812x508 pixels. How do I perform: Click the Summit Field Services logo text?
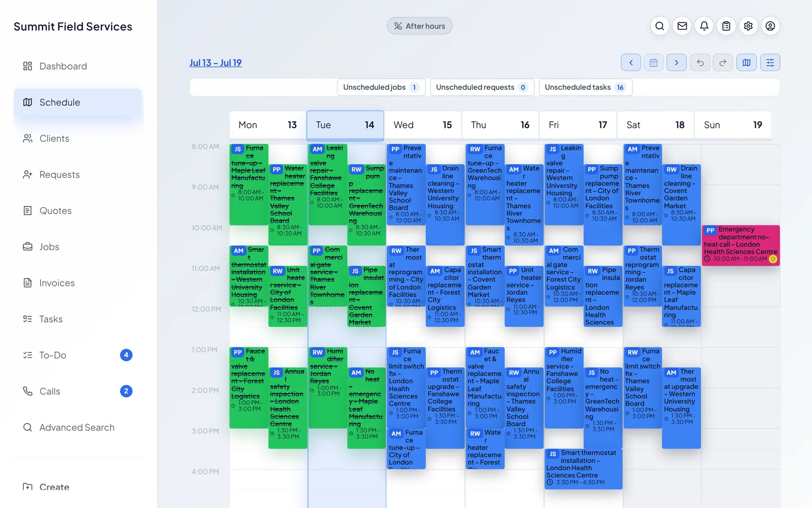click(73, 26)
